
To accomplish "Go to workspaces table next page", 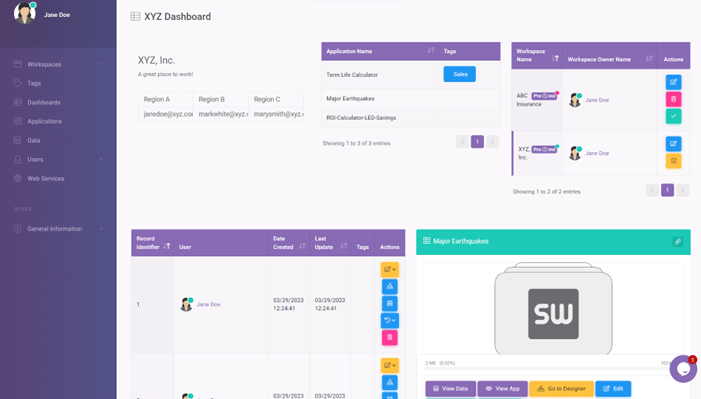I will (x=682, y=190).
